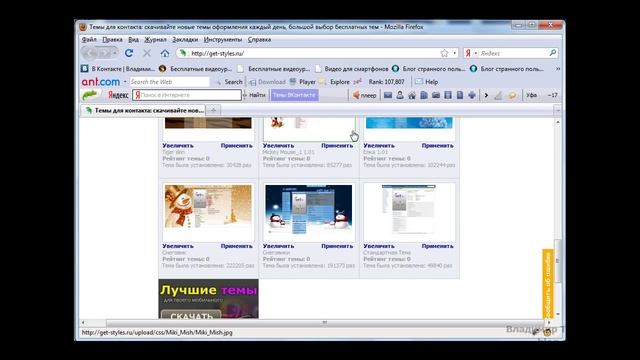640x360 pixels.
Task: Open 'В Контакте | Владими...' bookmark
Action: tap(118, 69)
